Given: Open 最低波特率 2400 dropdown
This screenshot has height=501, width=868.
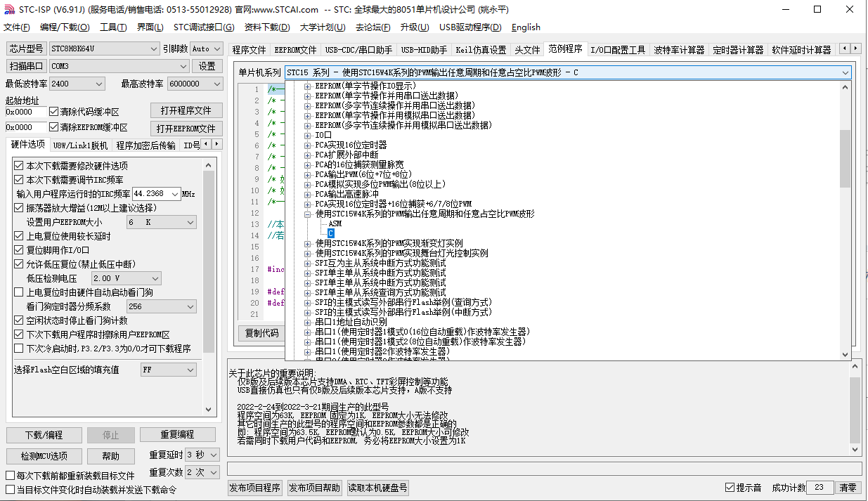Looking at the screenshot, I should click(x=77, y=84).
